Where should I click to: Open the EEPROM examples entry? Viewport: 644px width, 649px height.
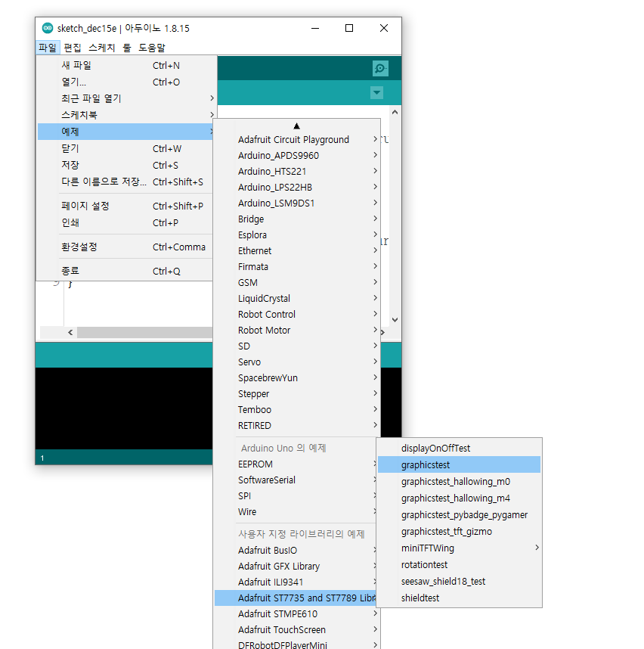pos(296,464)
